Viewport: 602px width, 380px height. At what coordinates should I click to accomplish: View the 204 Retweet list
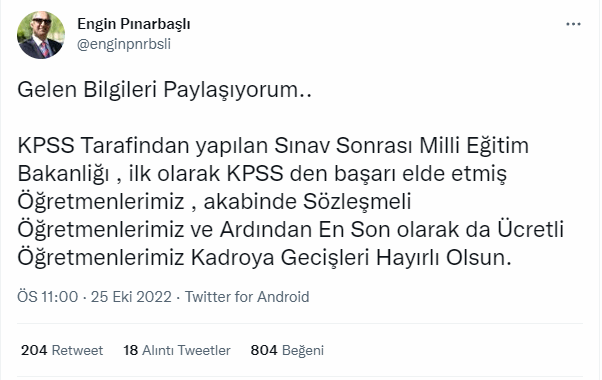[x=62, y=350]
